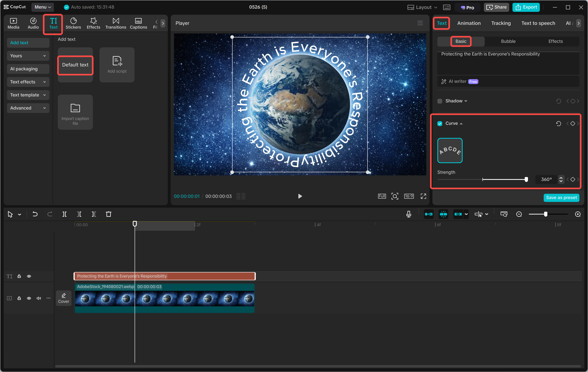Enable the Shadow effect toggle

click(440, 101)
